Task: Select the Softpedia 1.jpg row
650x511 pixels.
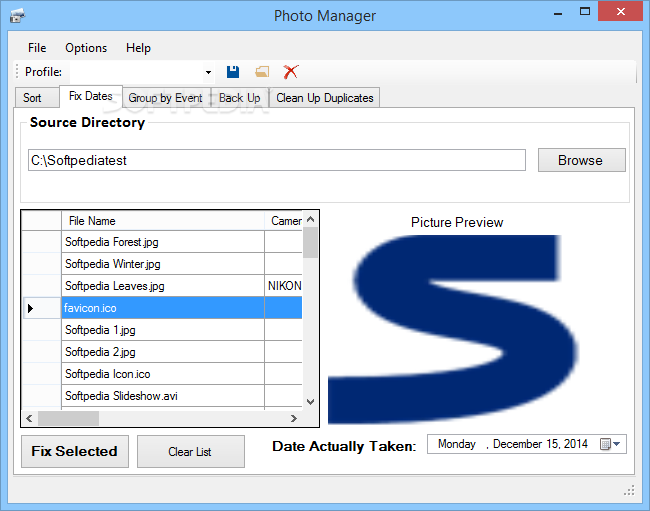Action: (x=162, y=329)
